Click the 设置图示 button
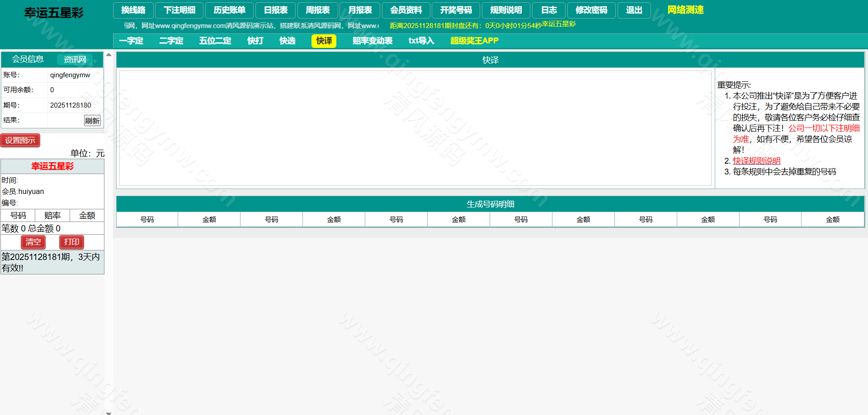Image resolution: width=868 pixels, height=415 pixels. click(20, 140)
